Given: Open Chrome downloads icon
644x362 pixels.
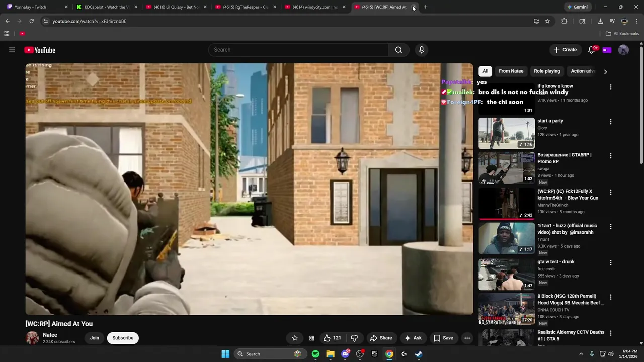Looking at the screenshot, I should 600,21.
